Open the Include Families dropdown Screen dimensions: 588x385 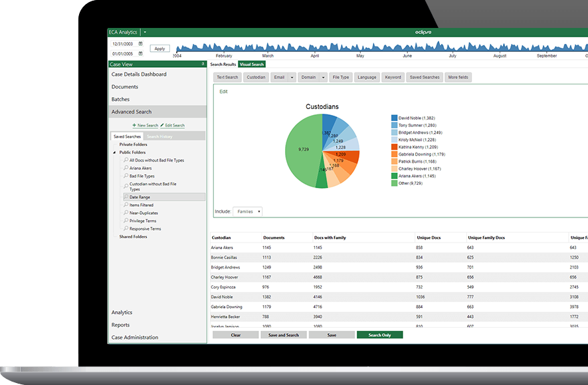[x=248, y=211]
